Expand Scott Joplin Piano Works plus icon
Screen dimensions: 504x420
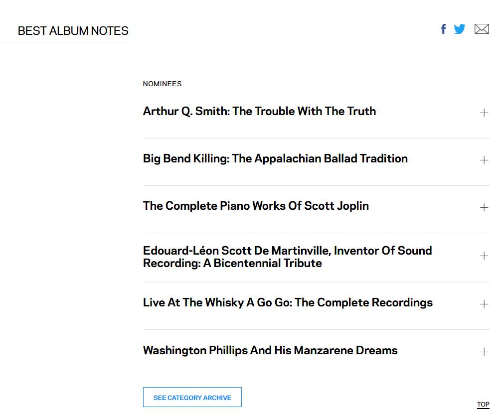pos(484,207)
